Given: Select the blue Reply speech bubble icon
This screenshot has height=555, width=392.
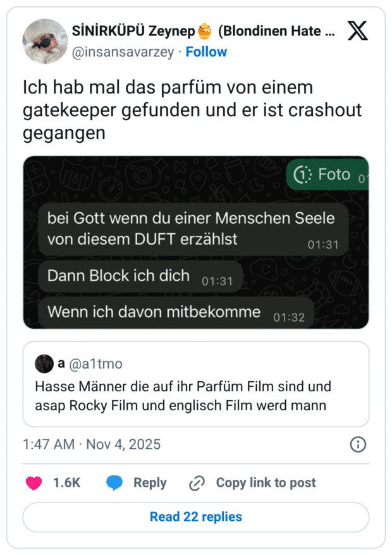Looking at the screenshot, I should (114, 482).
